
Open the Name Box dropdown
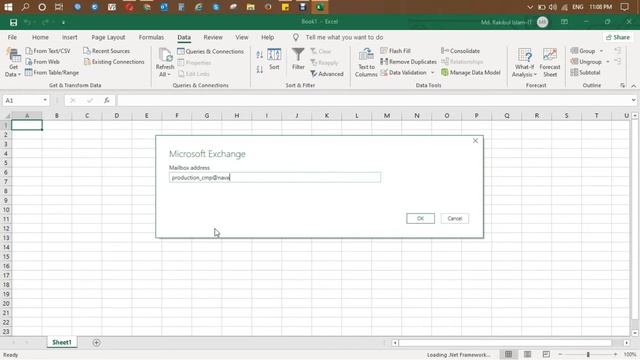coord(45,100)
